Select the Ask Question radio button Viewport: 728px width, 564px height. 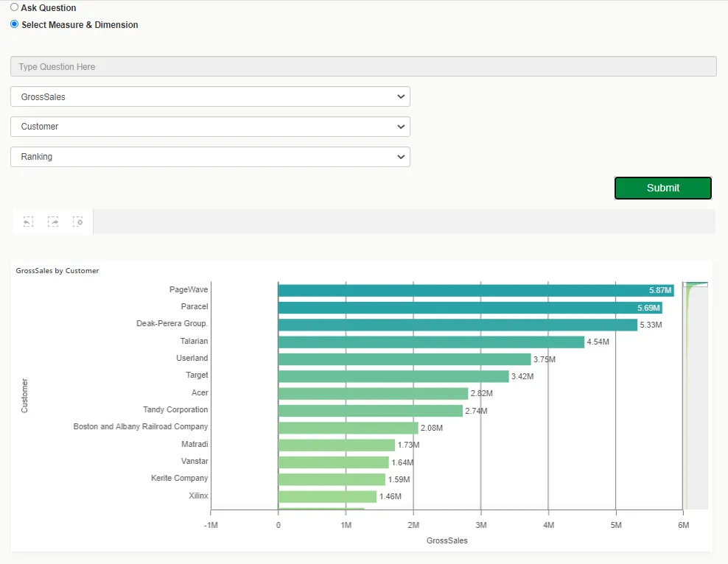click(14, 7)
